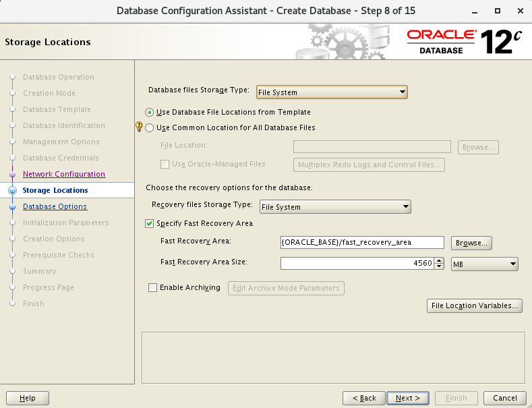Increase Fast Recovery Area Size with up arrow

click(439, 260)
